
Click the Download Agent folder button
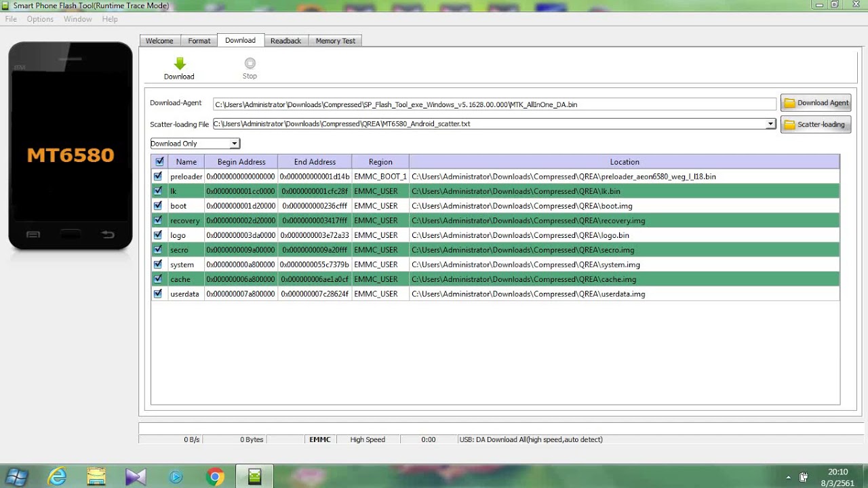coord(816,103)
